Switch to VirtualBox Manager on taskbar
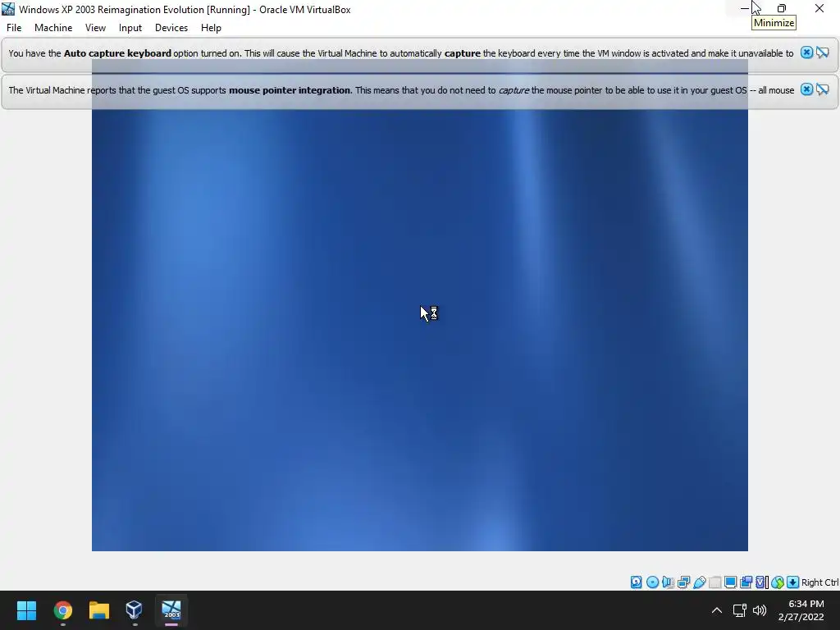This screenshot has height=630, width=840. point(134,610)
